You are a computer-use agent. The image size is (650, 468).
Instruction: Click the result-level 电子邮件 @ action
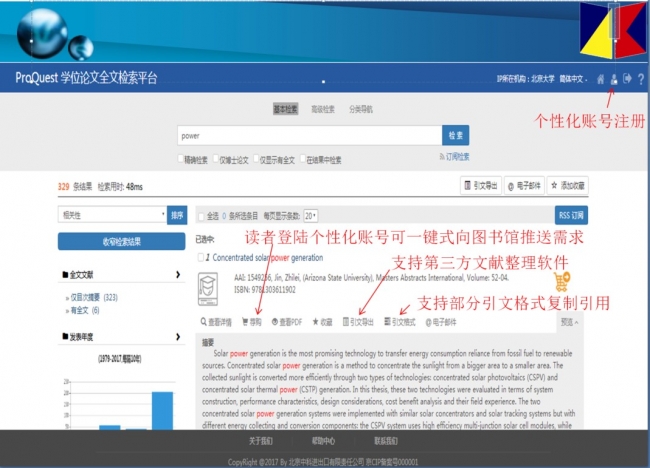[x=441, y=322]
